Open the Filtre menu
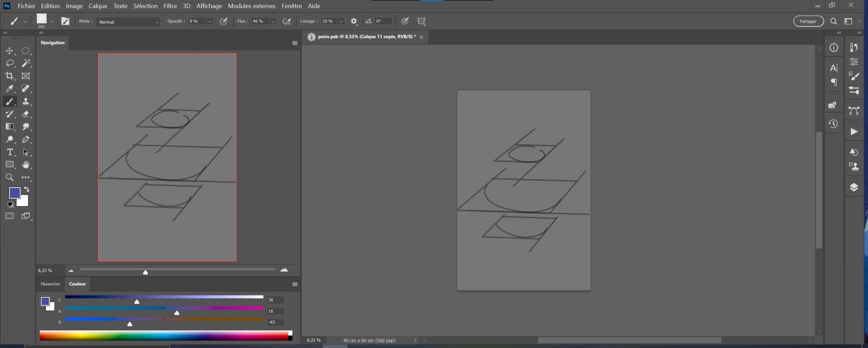Screen dimensions: 868x348 tap(170, 6)
